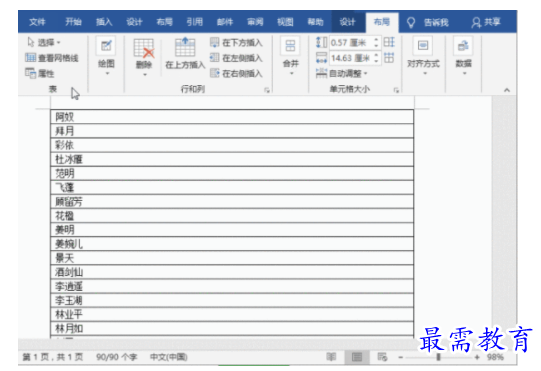
Task: Open Cell Size dialog launcher
Action: (x=396, y=90)
